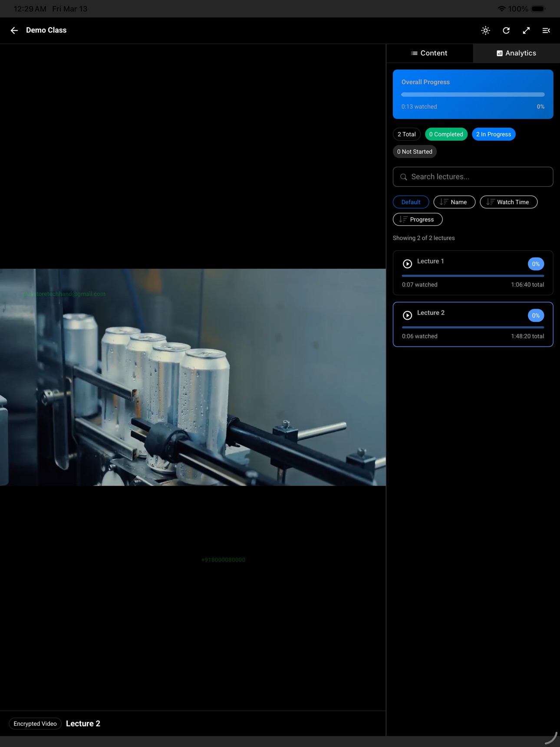Play Lecture 2 using its play icon

pos(407,315)
